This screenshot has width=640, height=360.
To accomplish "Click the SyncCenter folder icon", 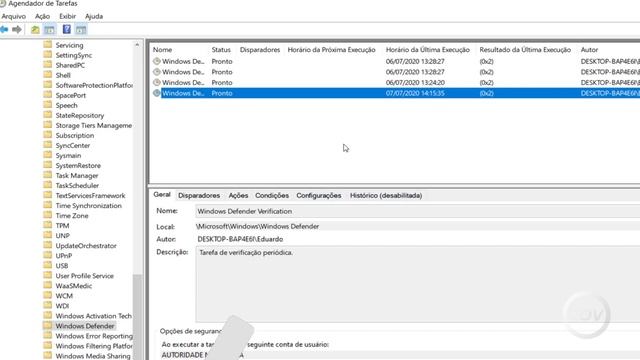I will [x=48, y=145].
